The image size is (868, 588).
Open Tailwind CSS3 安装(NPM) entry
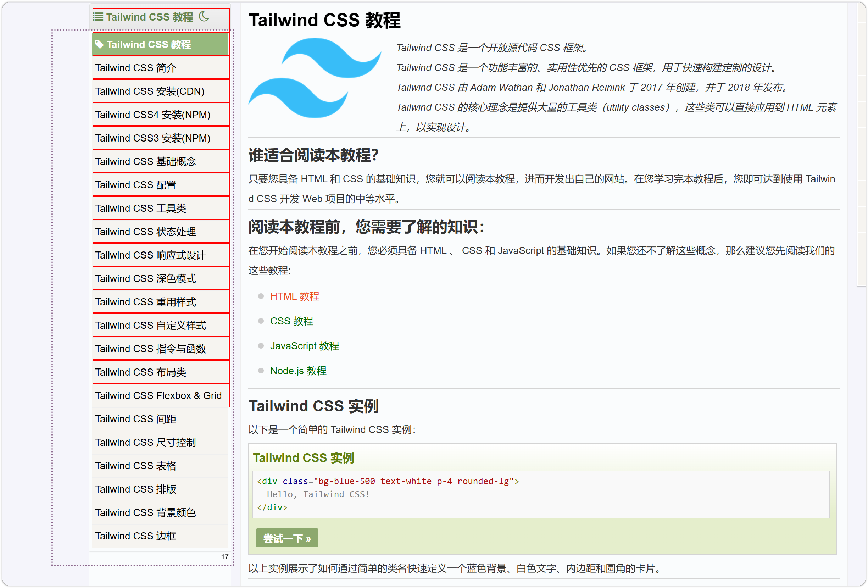[x=161, y=138]
